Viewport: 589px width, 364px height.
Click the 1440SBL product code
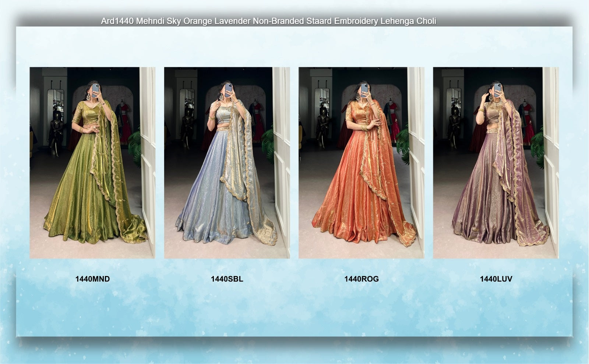227,279
